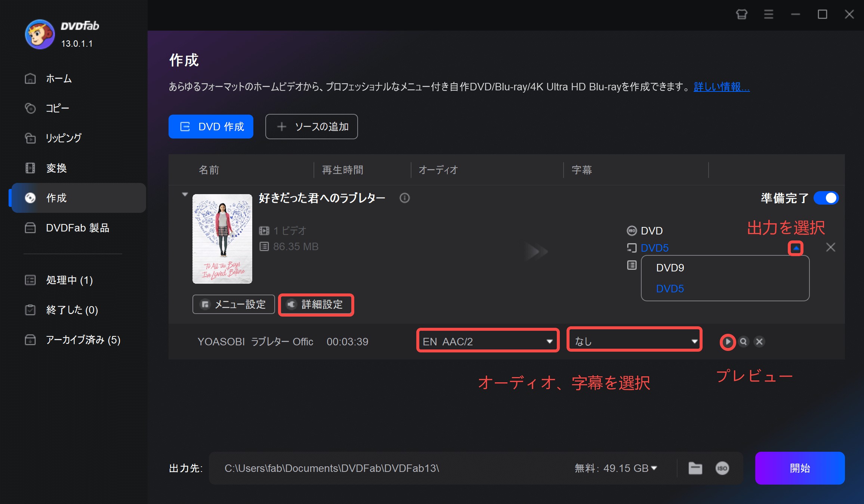Click the movie poster thumbnail
The height and width of the screenshot is (504, 864).
[222, 239]
